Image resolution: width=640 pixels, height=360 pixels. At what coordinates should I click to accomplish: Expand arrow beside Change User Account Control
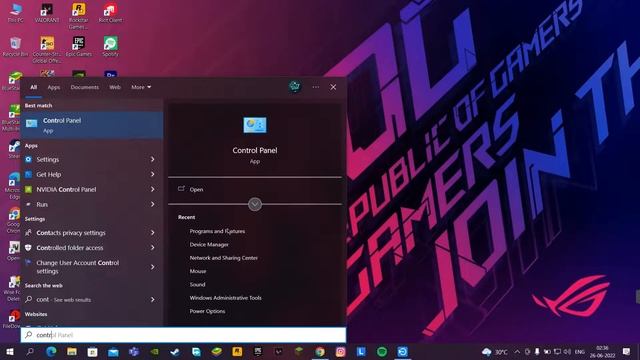153,267
